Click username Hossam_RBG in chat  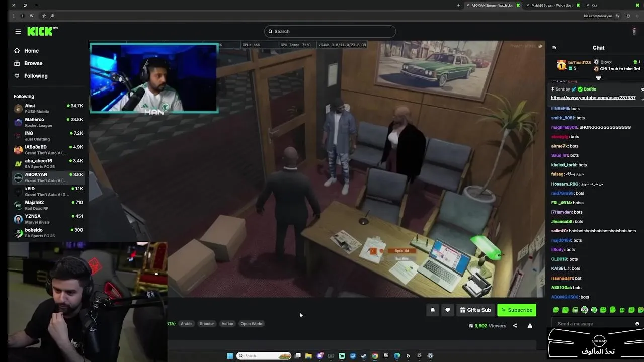(566, 184)
